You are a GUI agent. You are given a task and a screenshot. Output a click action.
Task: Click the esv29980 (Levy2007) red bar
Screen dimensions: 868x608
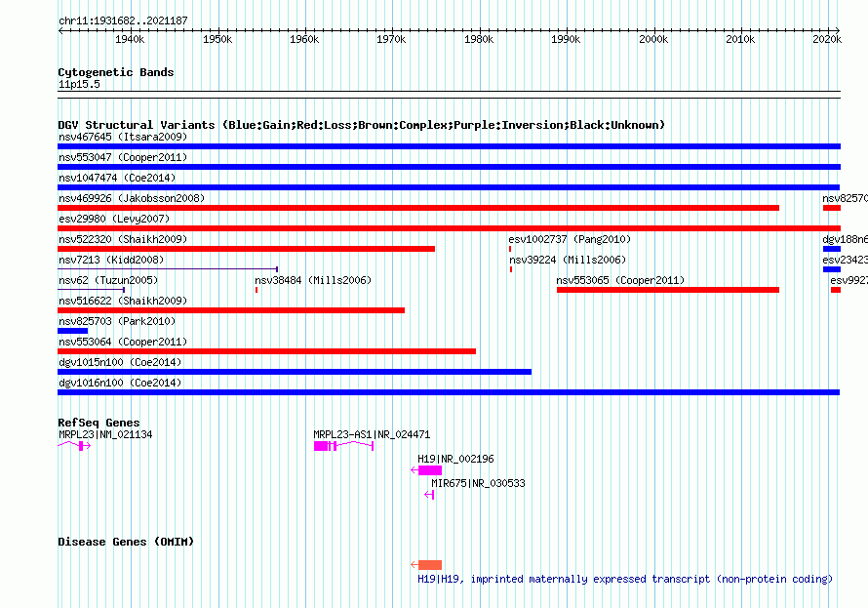(x=449, y=228)
